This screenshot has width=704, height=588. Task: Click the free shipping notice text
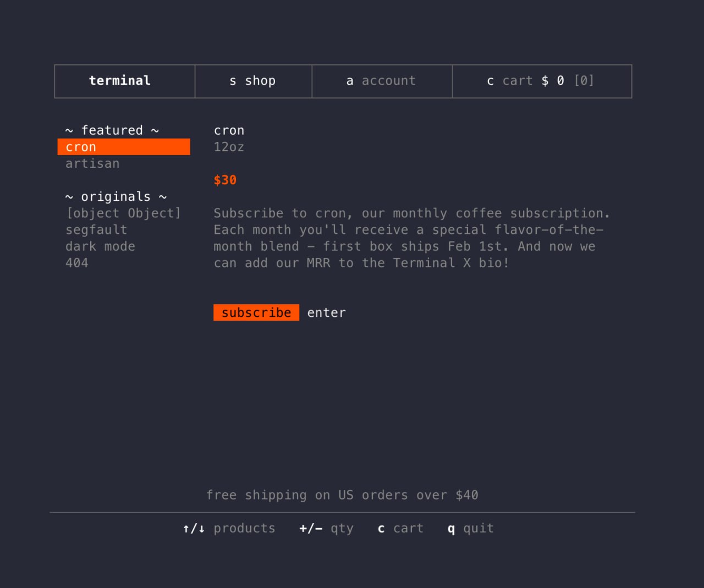click(342, 495)
